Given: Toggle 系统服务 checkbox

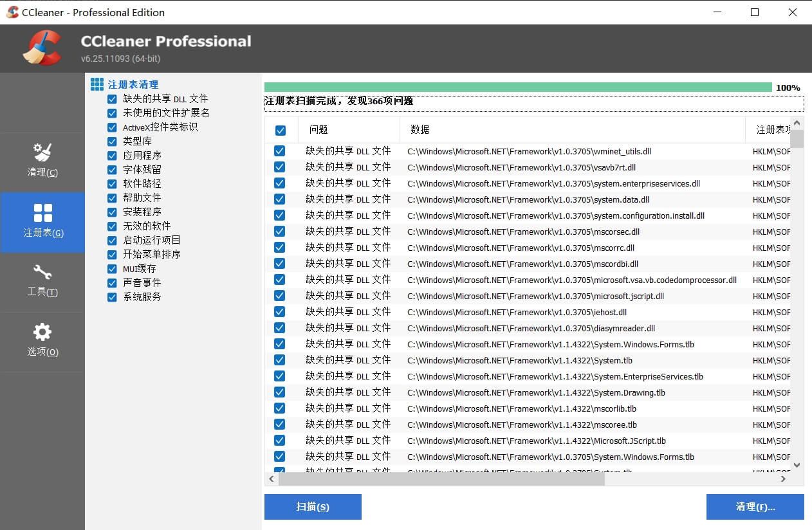Looking at the screenshot, I should tap(112, 297).
